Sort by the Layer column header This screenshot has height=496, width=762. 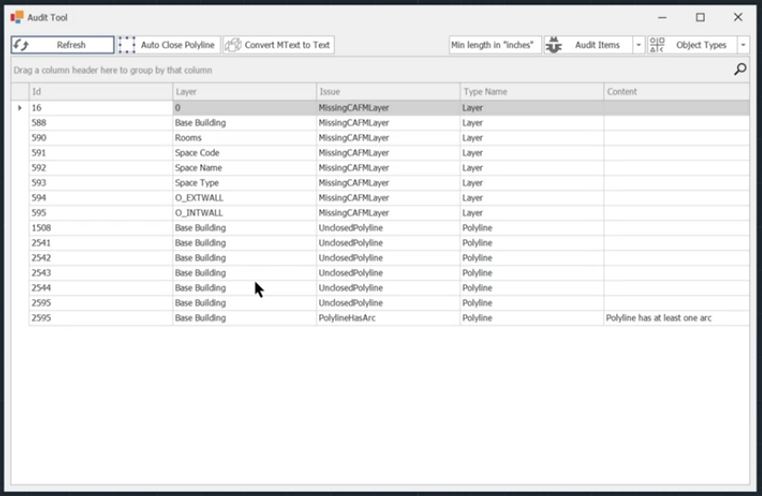[x=243, y=92]
